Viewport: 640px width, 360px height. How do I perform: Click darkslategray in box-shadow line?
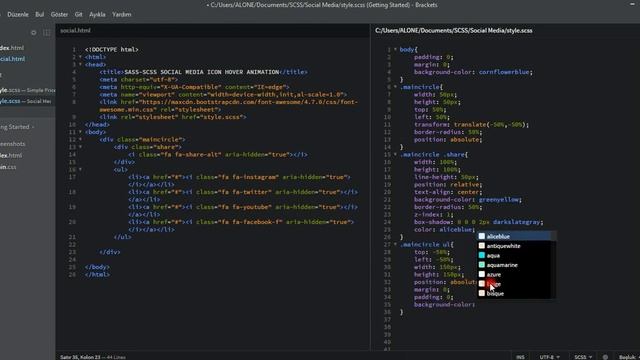[516, 222]
